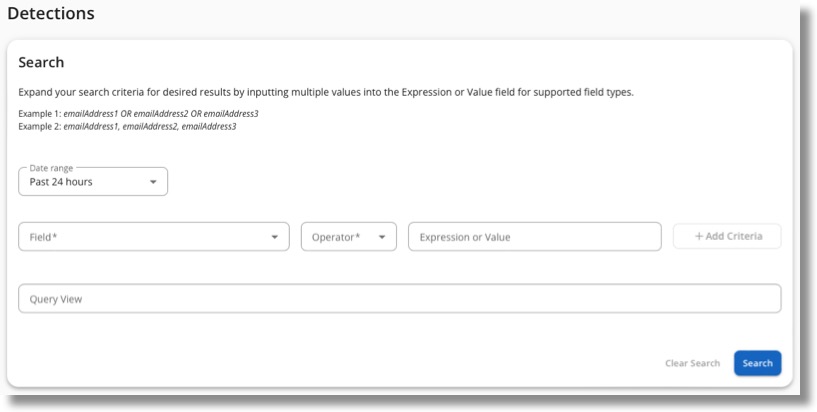Image resolution: width=817 pixels, height=412 pixels.
Task: Click inside the Query View field
Action: 399,299
